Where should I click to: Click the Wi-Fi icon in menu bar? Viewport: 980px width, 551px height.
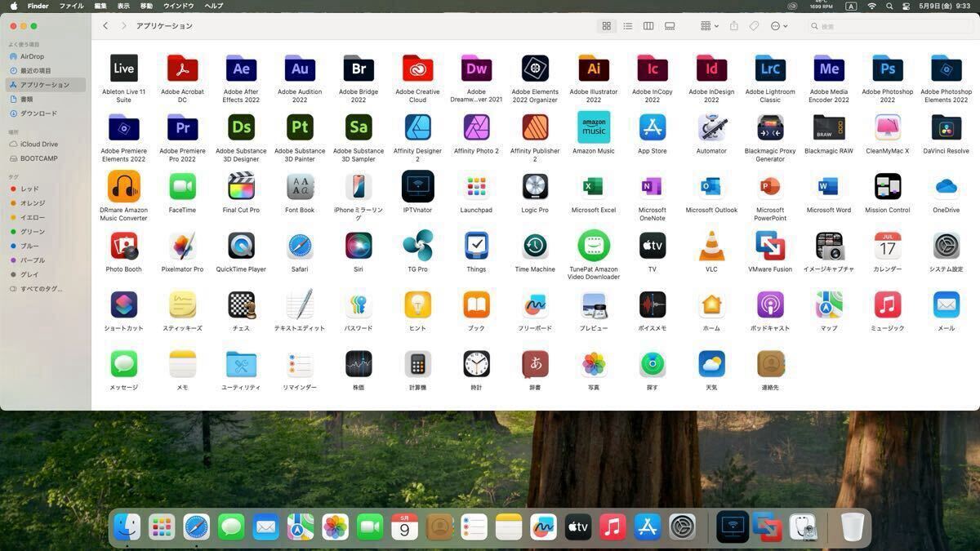[871, 6]
